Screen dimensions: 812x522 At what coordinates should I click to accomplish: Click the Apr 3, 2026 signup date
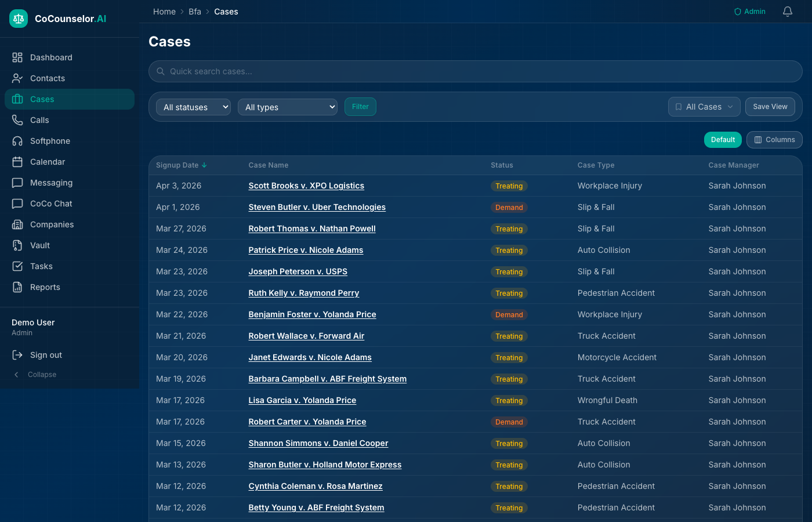click(179, 186)
